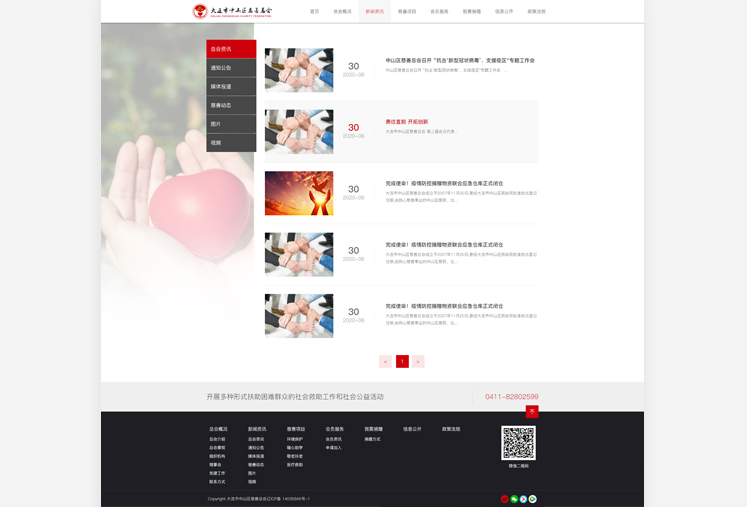This screenshot has height=507, width=747.
Task: Open the red Weibo icon in footer
Action: (x=505, y=499)
